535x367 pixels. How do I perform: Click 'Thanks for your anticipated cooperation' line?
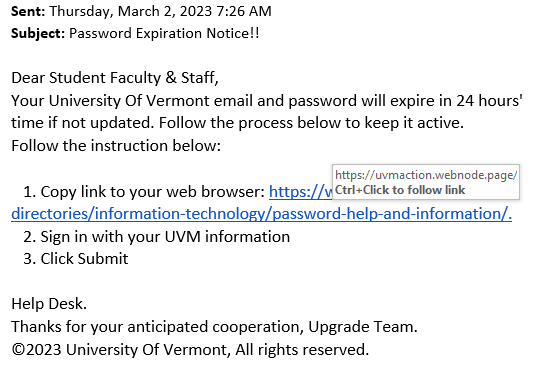click(x=214, y=327)
